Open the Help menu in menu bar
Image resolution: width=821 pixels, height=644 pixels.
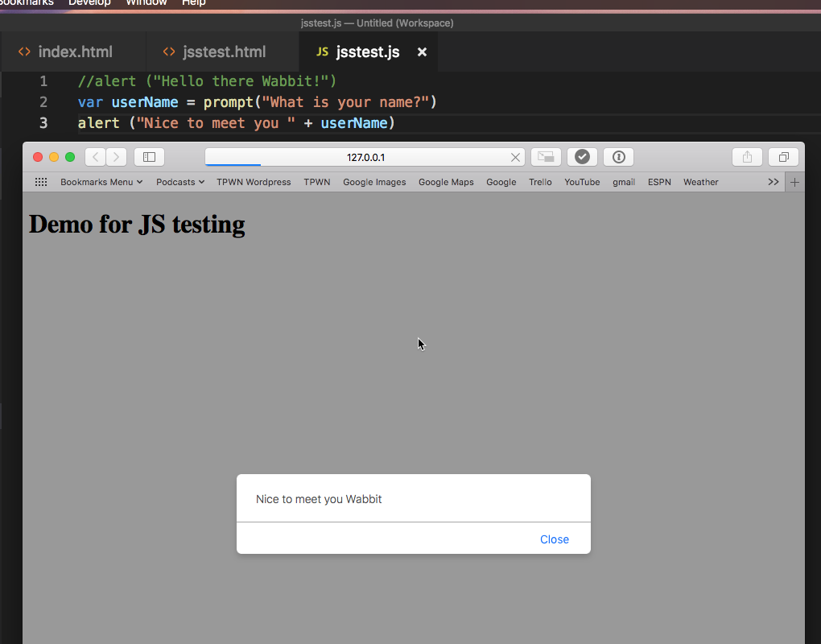(x=194, y=2)
